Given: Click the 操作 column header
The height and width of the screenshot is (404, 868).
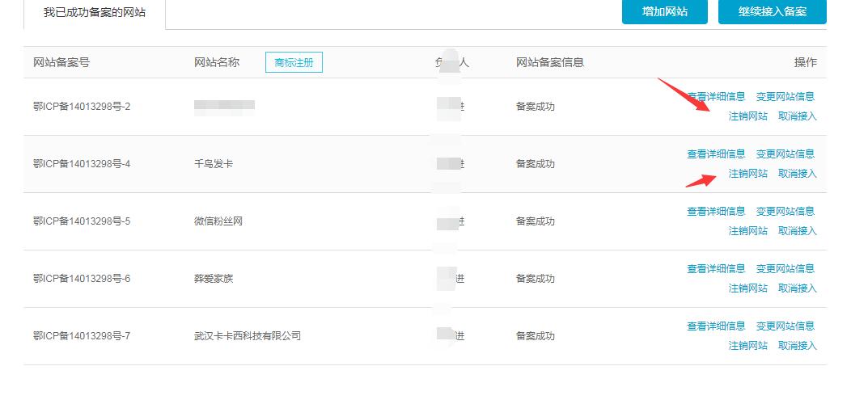Looking at the screenshot, I should pos(806,62).
